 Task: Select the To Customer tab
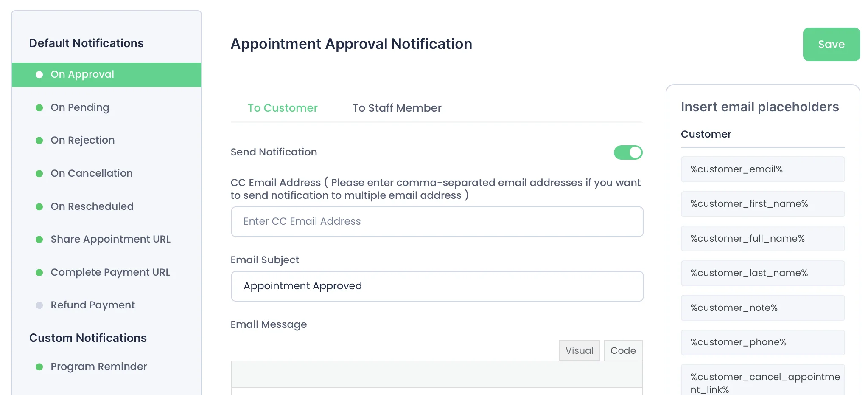(283, 108)
